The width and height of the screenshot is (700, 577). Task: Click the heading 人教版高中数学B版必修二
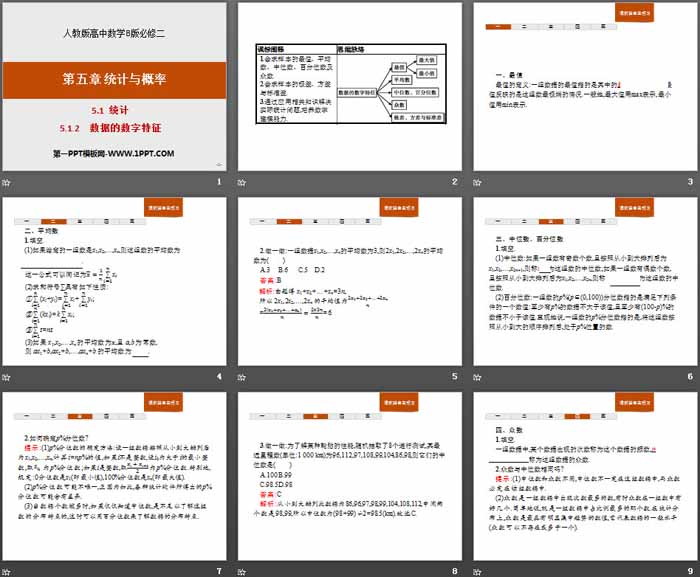(114, 33)
